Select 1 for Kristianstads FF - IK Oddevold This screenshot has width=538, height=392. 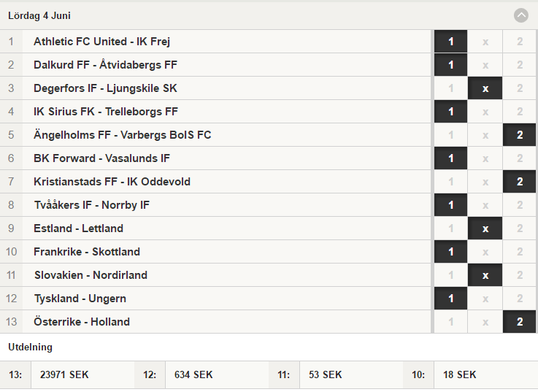pos(450,182)
